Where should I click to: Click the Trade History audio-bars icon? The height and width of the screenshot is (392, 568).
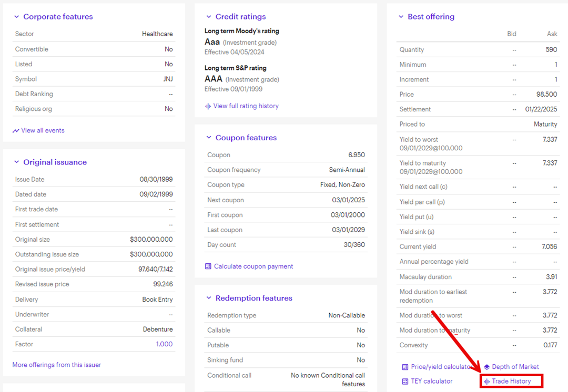(486, 381)
